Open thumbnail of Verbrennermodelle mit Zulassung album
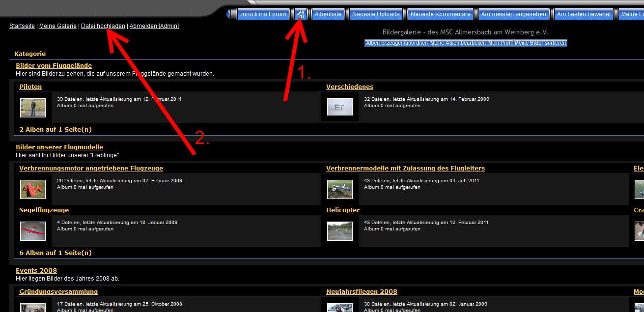The width and height of the screenshot is (644, 312). (340, 189)
